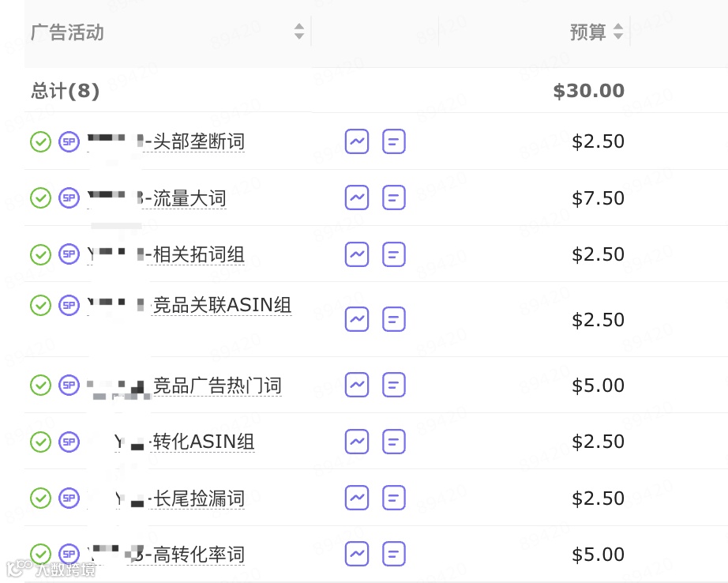The width and height of the screenshot is (728, 583).
Task: Toggle green status check for 竞品广告热门词
Action: pos(40,385)
